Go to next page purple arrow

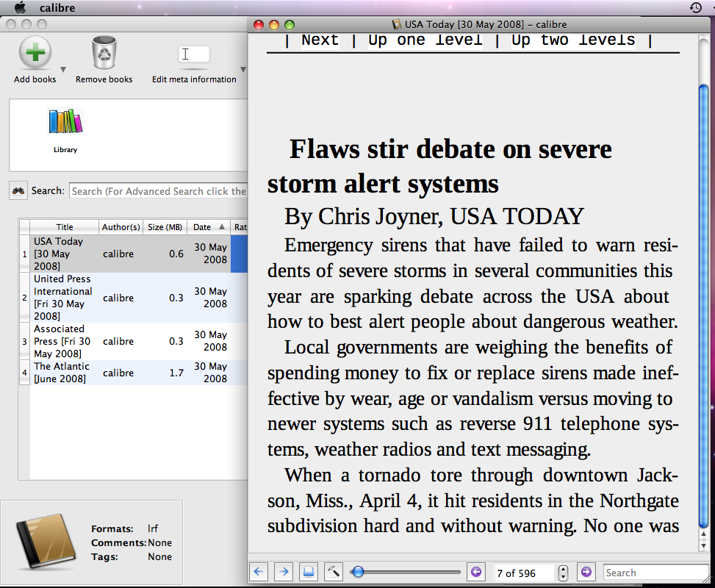[x=586, y=572]
